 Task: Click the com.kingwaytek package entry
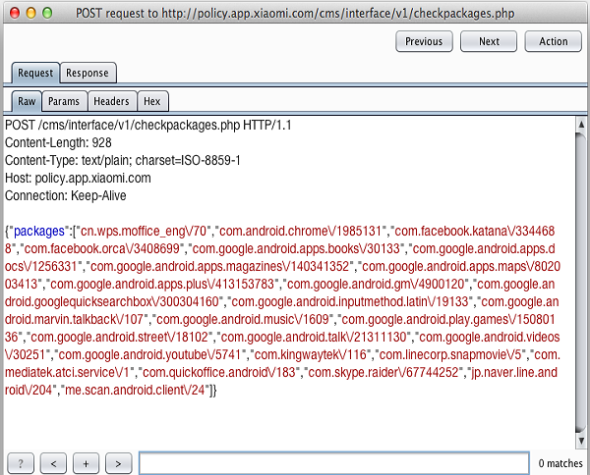tap(311, 355)
